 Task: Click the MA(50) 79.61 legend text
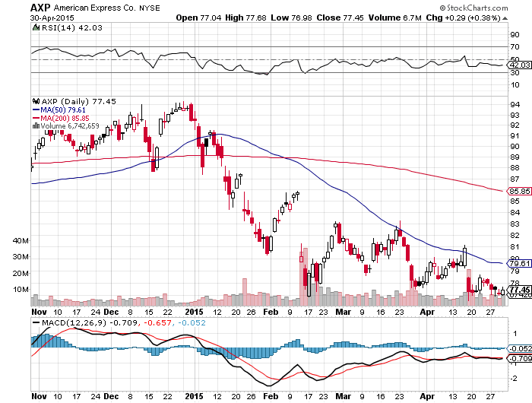point(63,110)
